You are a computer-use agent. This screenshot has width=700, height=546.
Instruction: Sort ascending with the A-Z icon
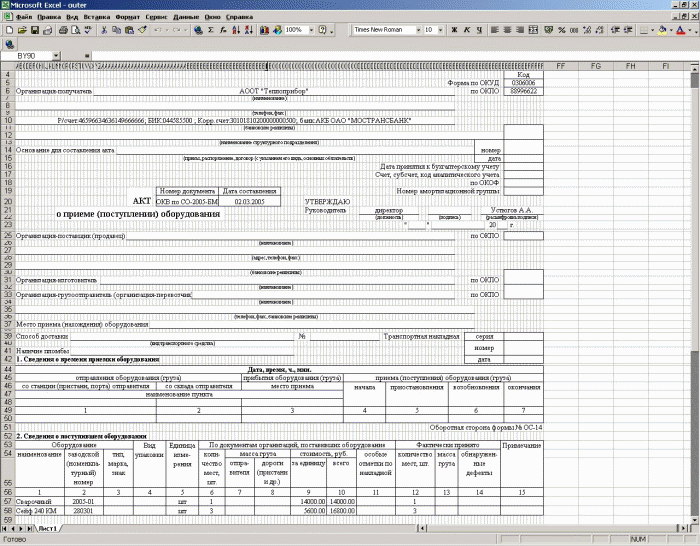(236, 30)
